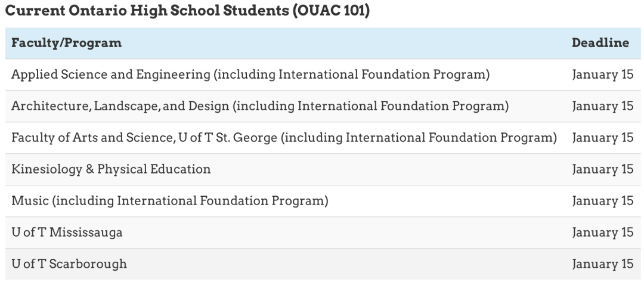The height and width of the screenshot is (285, 644).
Task: Click the Deadline column header
Action: click(x=600, y=43)
